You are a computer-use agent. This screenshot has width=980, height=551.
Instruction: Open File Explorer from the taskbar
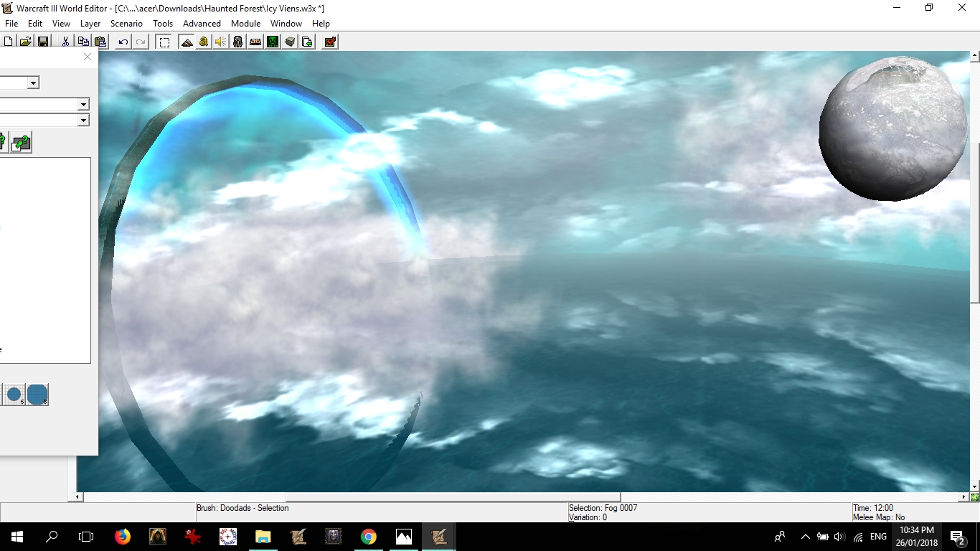pos(263,537)
